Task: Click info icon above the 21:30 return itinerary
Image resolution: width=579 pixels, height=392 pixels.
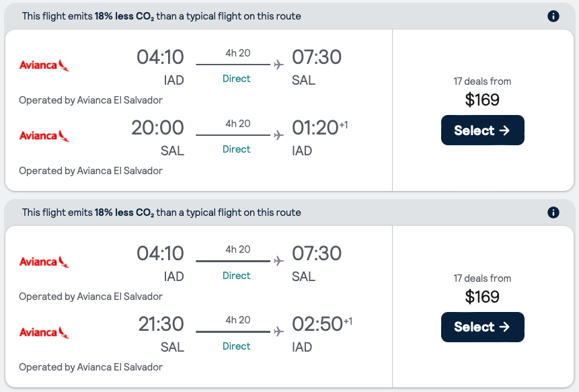Action: tap(553, 212)
